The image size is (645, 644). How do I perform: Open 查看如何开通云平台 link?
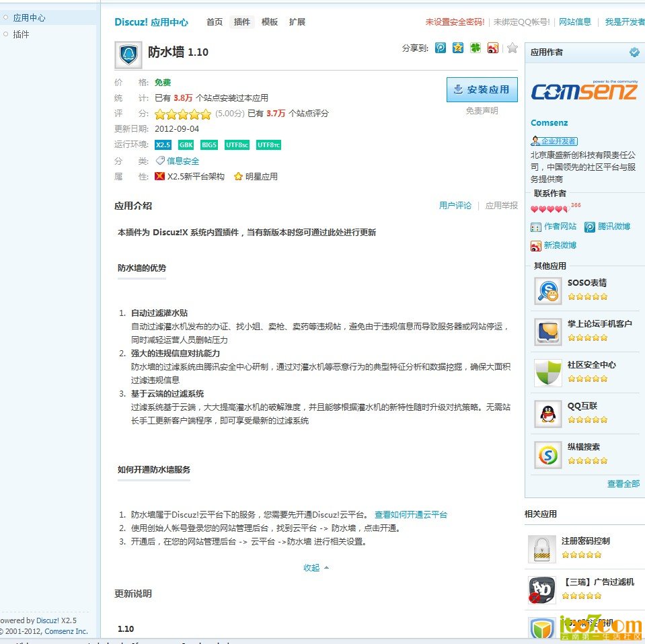click(x=410, y=515)
